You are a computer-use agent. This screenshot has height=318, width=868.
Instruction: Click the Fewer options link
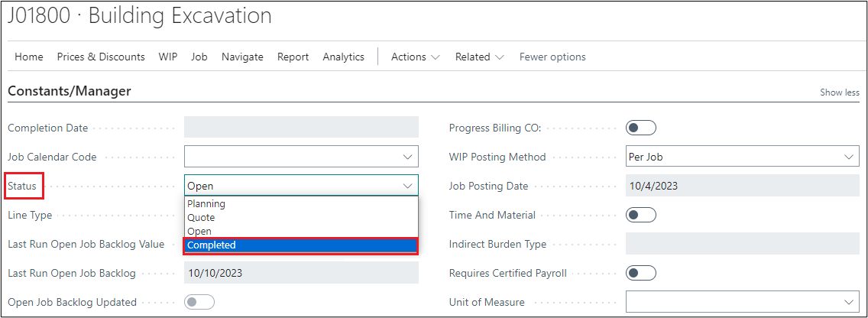552,57
